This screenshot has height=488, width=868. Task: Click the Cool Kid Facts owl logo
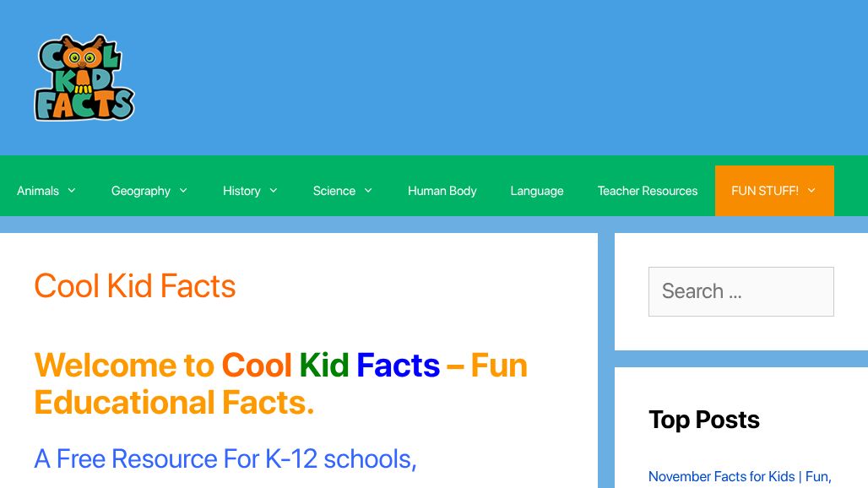84,78
